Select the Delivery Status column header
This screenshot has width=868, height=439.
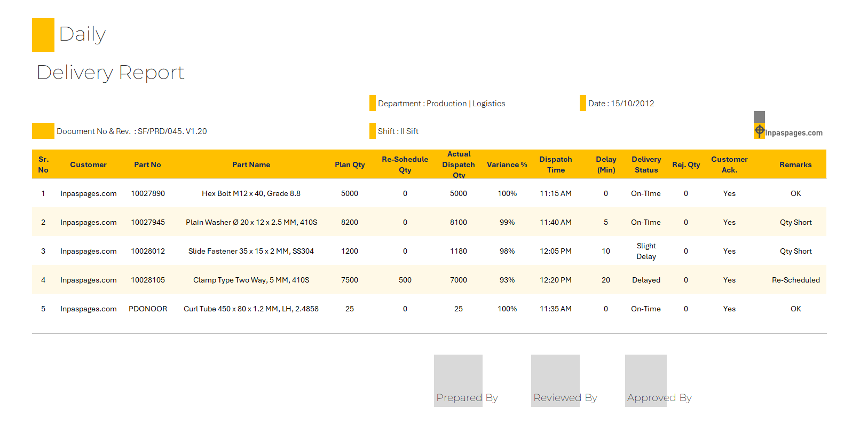click(x=646, y=164)
